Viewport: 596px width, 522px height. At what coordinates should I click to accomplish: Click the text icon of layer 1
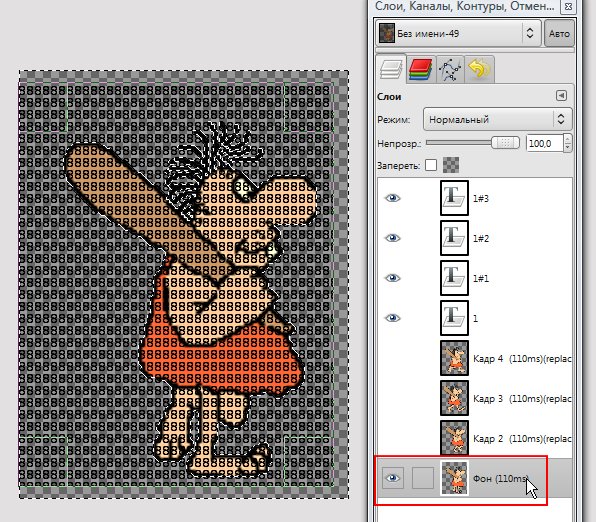[x=454, y=318]
